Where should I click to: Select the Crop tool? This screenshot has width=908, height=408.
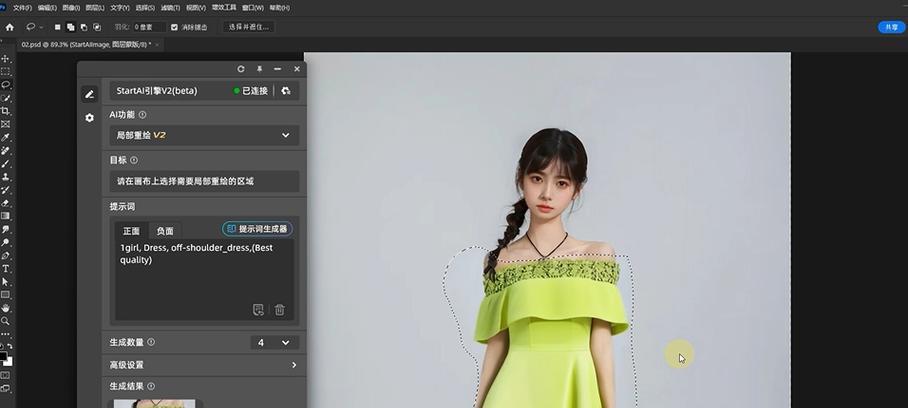click(6, 111)
